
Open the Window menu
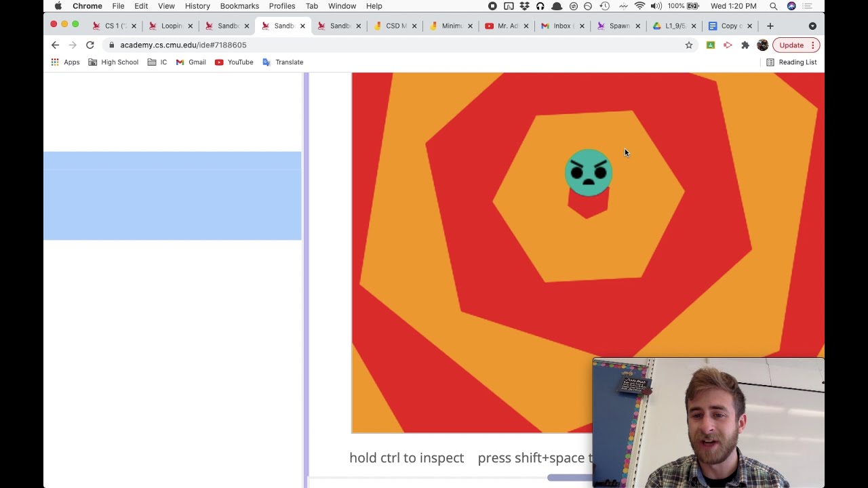(342, 6)
